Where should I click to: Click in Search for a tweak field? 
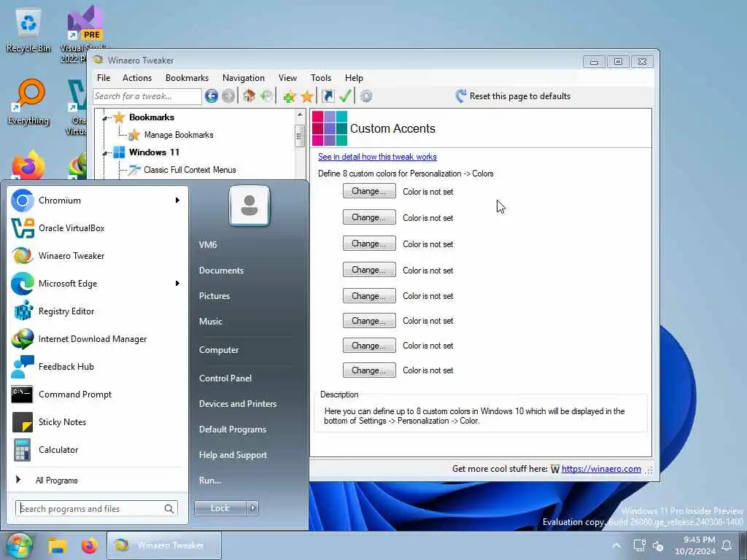(x=147, y=96)
